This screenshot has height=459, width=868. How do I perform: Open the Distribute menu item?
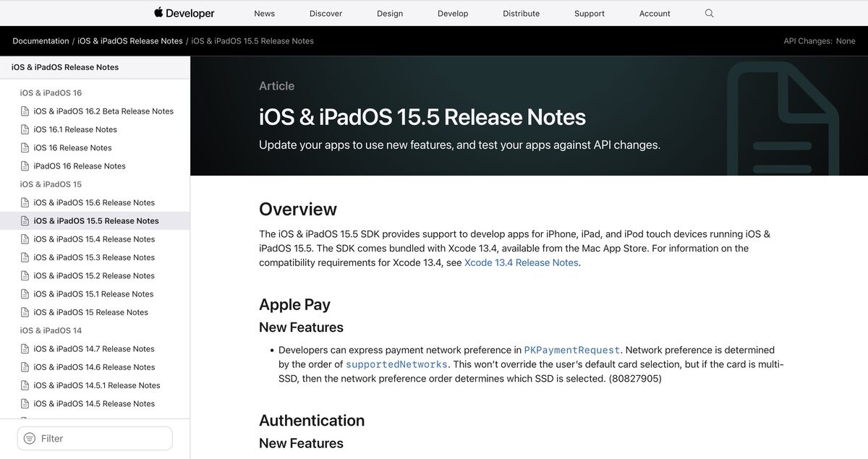click(522, 14)
